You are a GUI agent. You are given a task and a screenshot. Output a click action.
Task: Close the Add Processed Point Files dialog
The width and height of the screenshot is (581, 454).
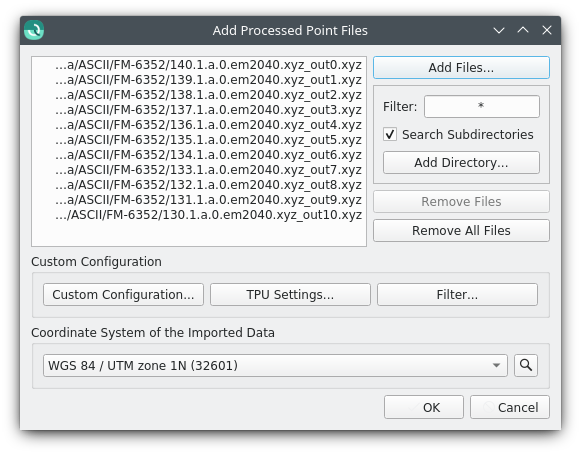point(547,30)
